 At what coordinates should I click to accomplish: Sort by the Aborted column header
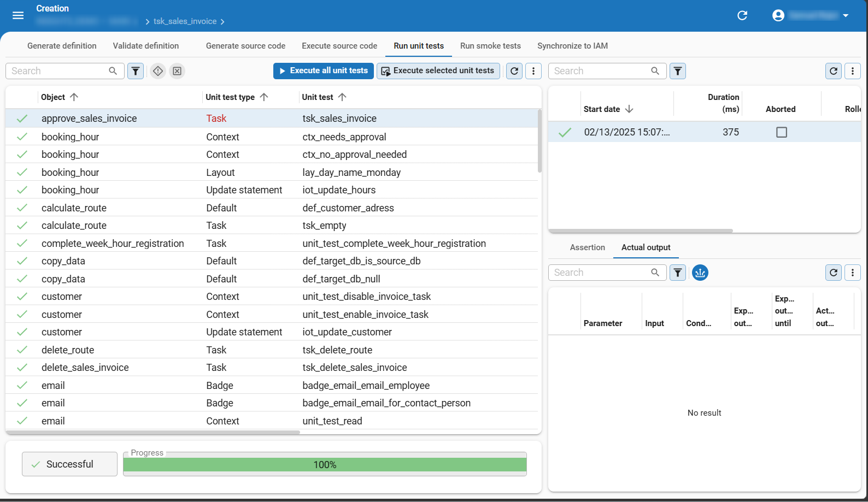coord(781,109)
